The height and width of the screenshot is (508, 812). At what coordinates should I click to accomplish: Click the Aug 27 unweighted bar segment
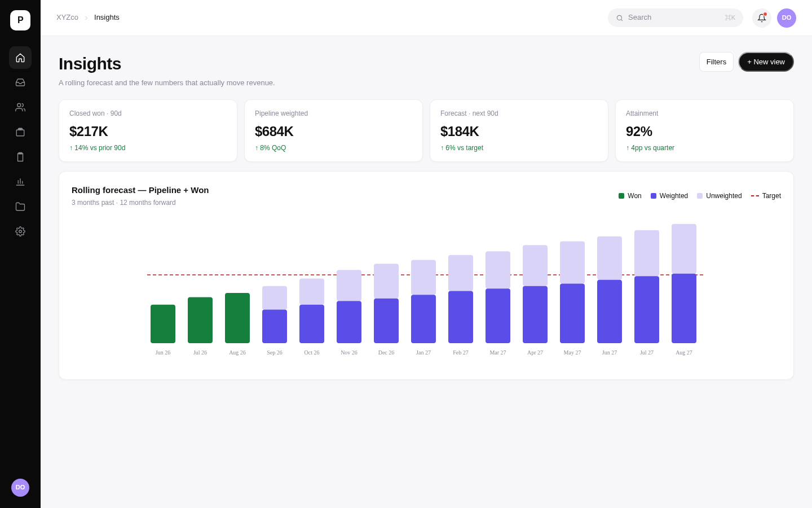[684, 249]
